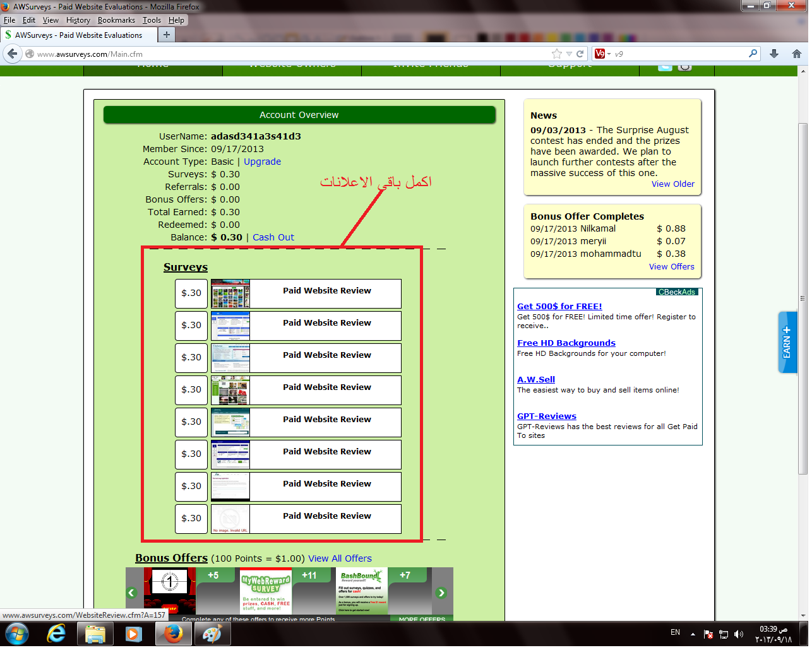Open the Bookmarks menu

116,20
